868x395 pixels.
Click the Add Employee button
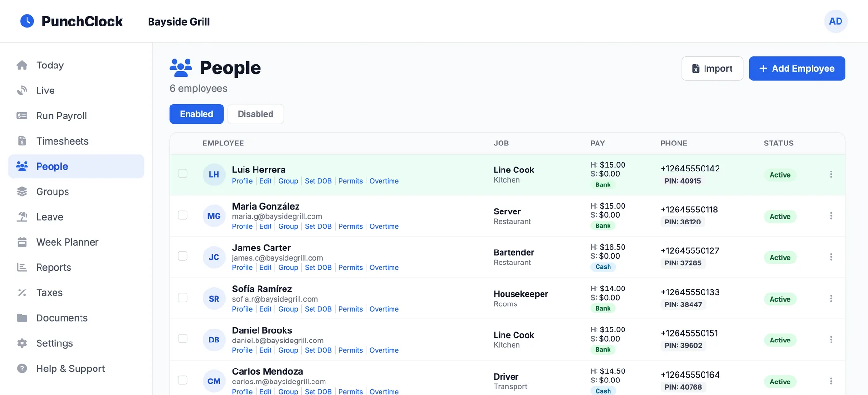click(797, 68)
